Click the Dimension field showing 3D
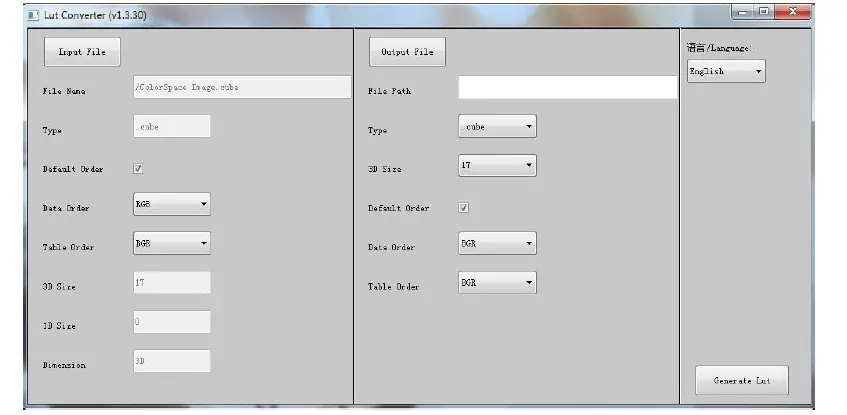This screenshot has width=847, height=415. 172,361
